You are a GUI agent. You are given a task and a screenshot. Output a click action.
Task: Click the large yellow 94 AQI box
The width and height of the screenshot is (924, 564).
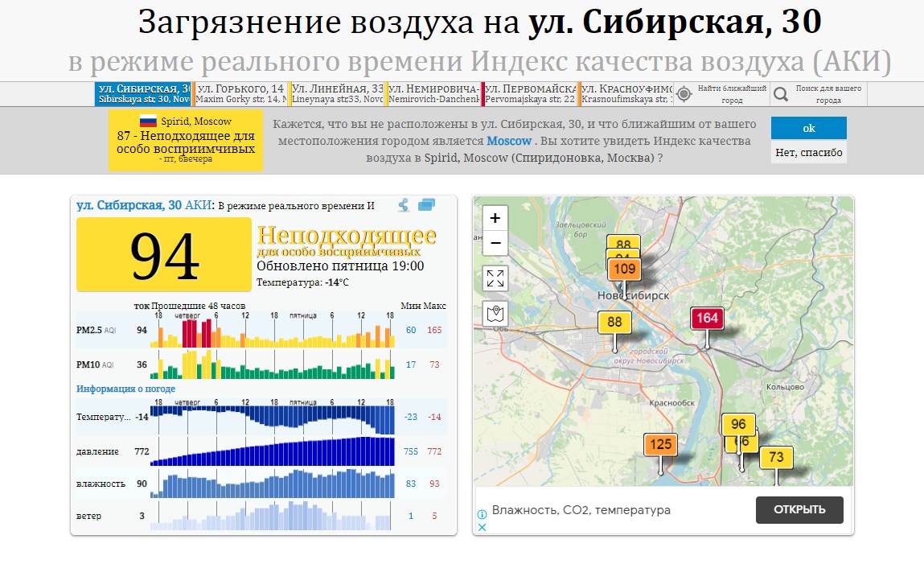point(164,254)
